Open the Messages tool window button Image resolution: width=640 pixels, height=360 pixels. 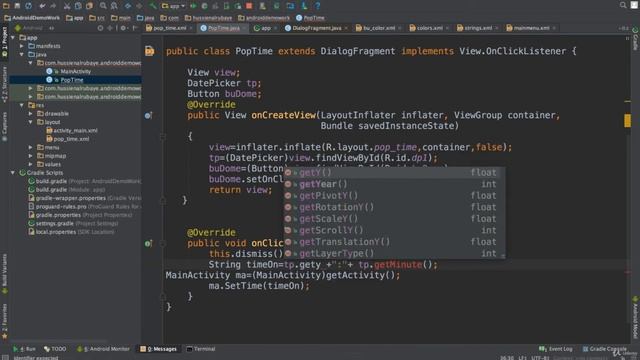[x=158, y=349]
